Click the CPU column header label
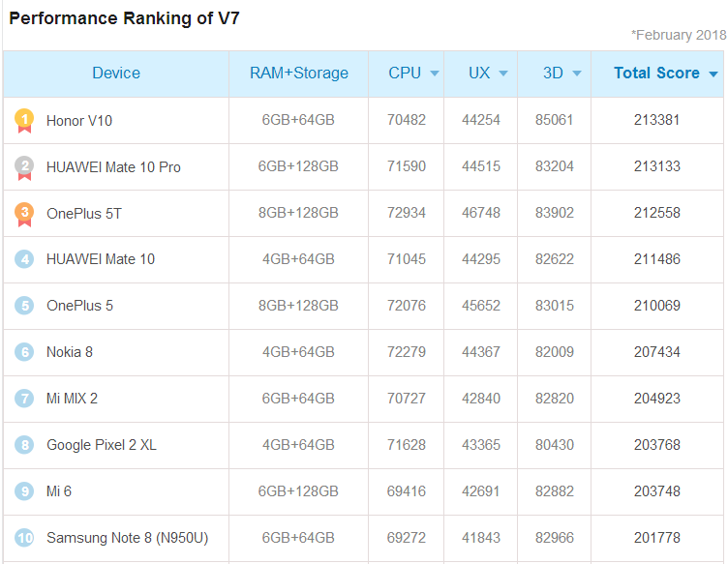This screenshot has width=728, height=564. coord(405,73)
